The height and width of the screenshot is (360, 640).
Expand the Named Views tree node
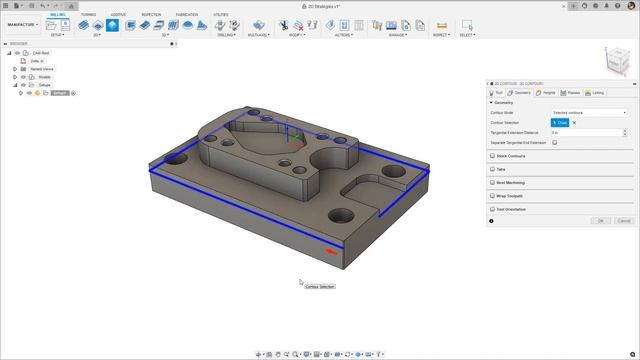[x=15, y=69]
